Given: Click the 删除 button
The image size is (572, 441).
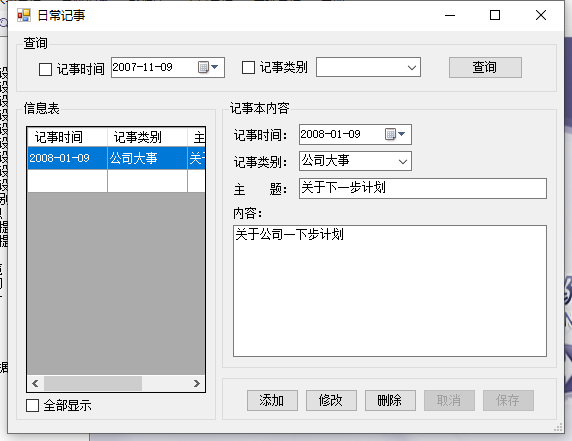Looking at the screenshot, I should click(x=390, y=401).
